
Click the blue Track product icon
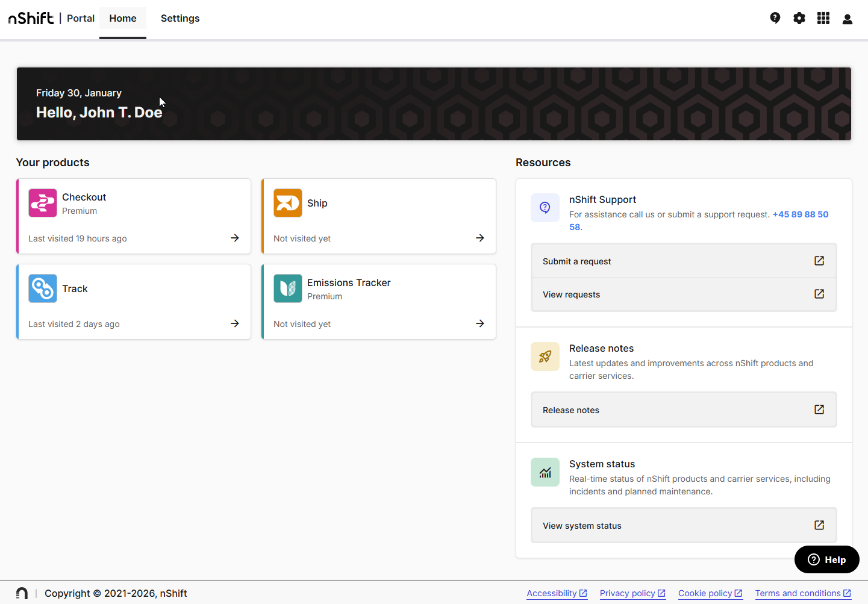pos(43,288)
